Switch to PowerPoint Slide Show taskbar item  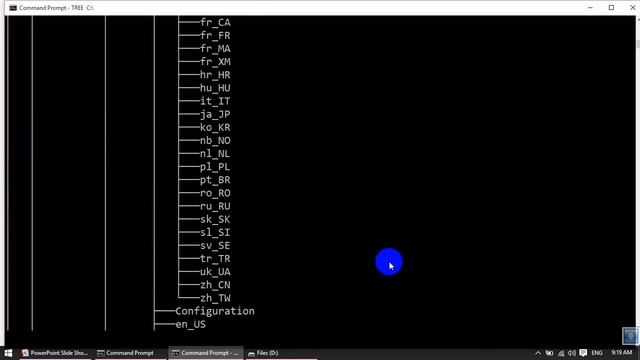(55, 353)
